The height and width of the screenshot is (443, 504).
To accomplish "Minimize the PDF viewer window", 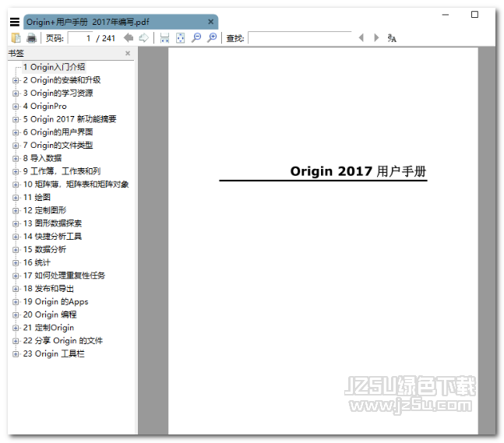I will click(x=445, y=15).
